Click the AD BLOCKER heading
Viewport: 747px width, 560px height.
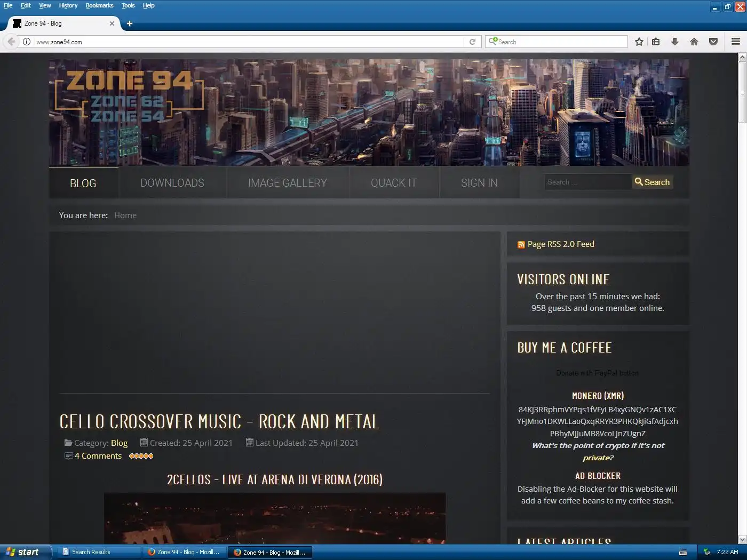pyautogui.click(x=598, y=476)
